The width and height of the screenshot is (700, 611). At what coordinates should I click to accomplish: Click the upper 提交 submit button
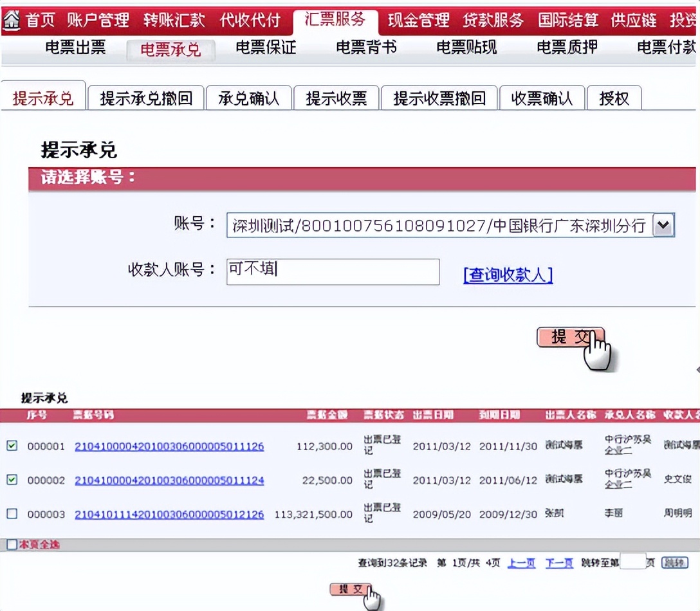pos(570,336)
